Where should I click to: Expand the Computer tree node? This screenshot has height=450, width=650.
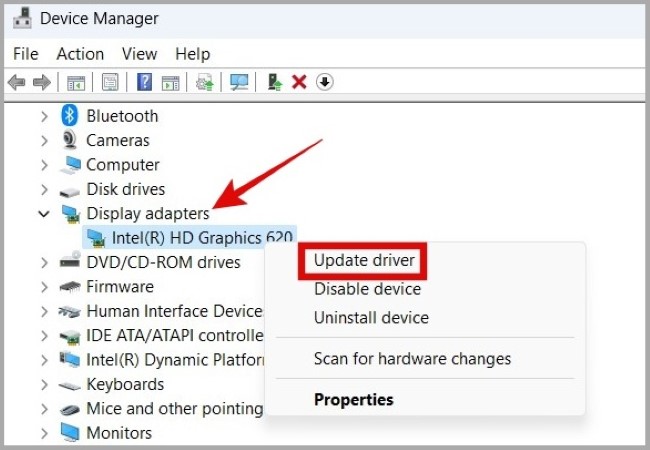pyautogui.click(x=44, y=165)
